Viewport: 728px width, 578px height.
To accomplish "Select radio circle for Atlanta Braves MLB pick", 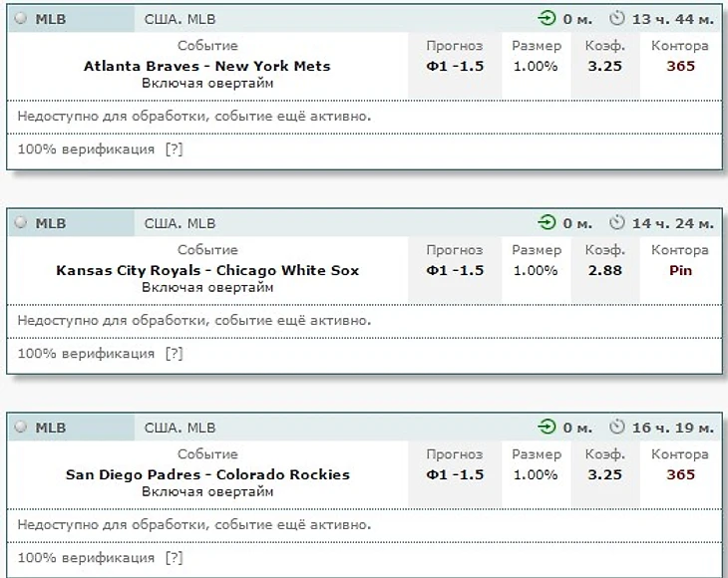I will coord(20,19).
